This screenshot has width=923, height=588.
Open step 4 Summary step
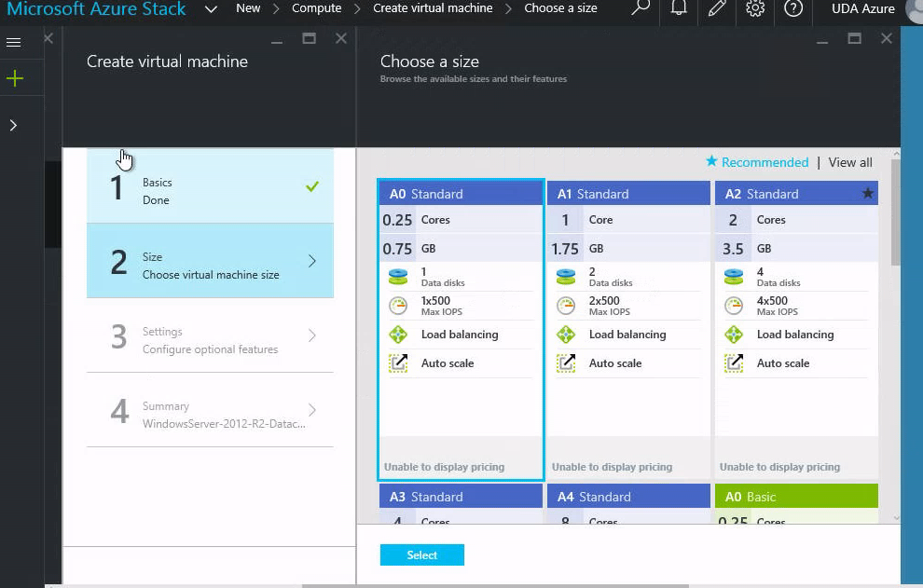coord(210,410)
